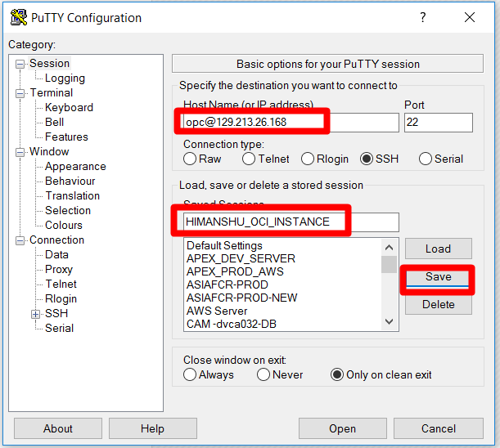This screenshot has width=500, height=448.
Task: Collapse the Window tree node
Action: [x=20, y=152]
